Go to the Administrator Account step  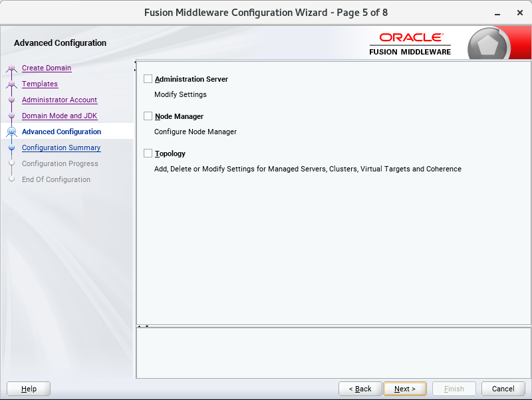pyautogui.click(x=59, y=100)
